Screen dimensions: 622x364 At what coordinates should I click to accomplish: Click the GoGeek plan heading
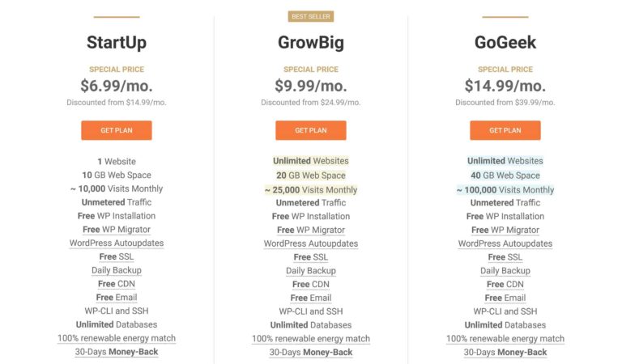click(505, 42)
